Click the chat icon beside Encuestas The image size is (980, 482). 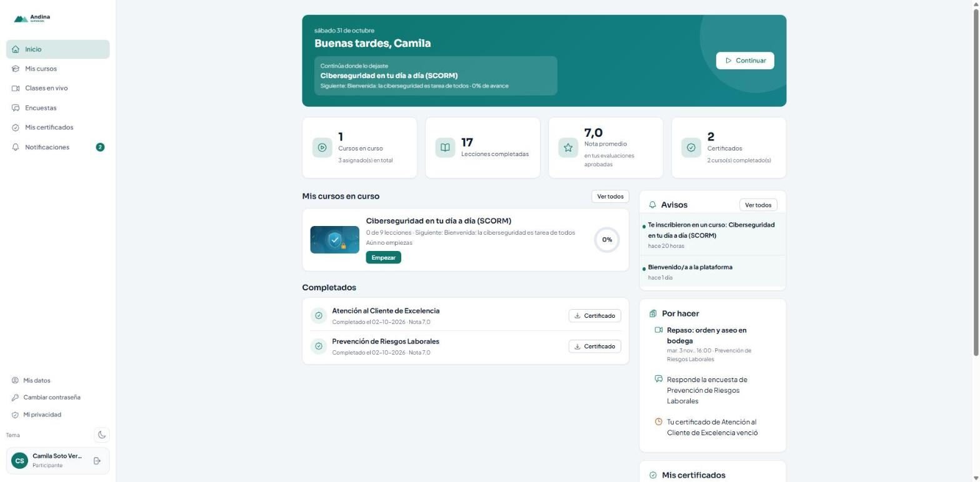16,108
